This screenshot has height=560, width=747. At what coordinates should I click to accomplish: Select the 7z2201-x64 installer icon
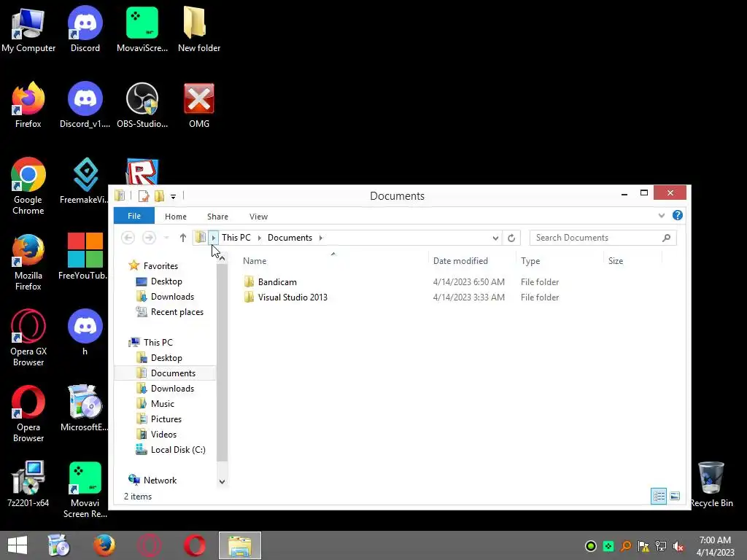(28, 484)
